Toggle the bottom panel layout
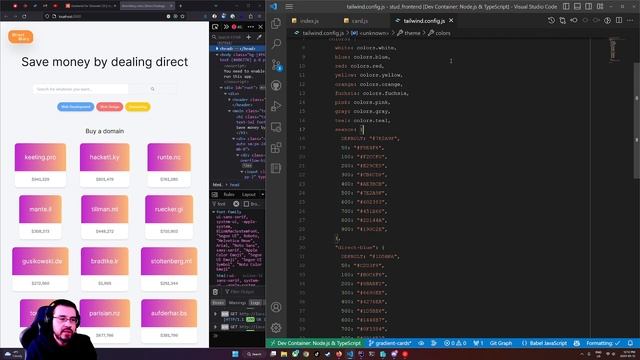This screenshot has width=640, height=360. point(578,7)
